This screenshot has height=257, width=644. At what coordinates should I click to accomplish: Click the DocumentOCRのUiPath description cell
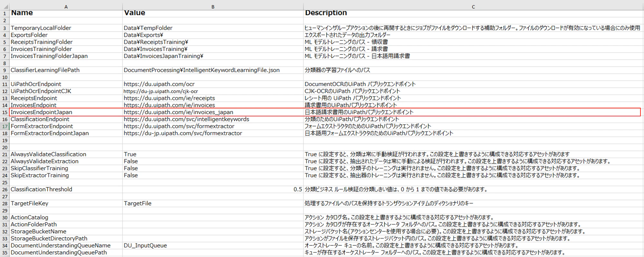pyautogui.click(x=473, y=84)
